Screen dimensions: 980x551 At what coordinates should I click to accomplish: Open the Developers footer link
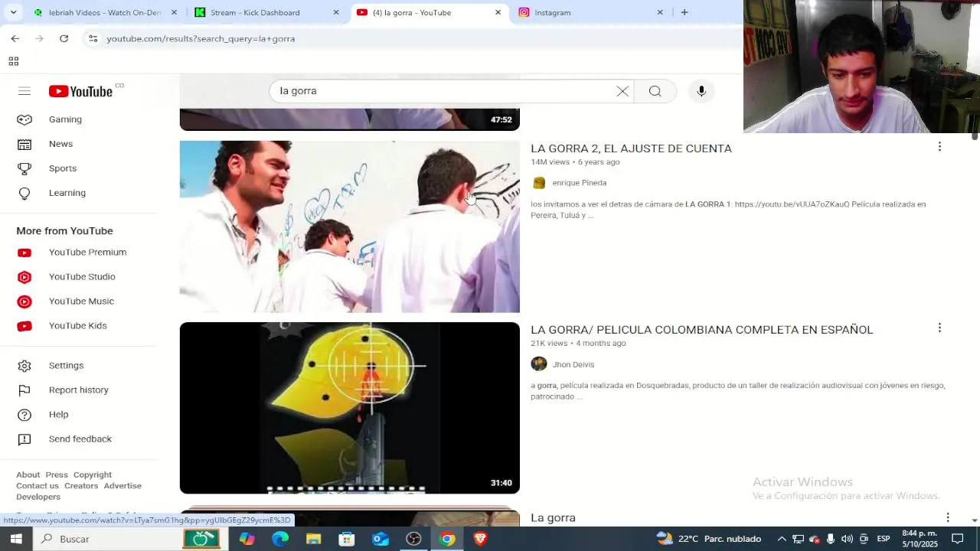(x=38, y=497)
